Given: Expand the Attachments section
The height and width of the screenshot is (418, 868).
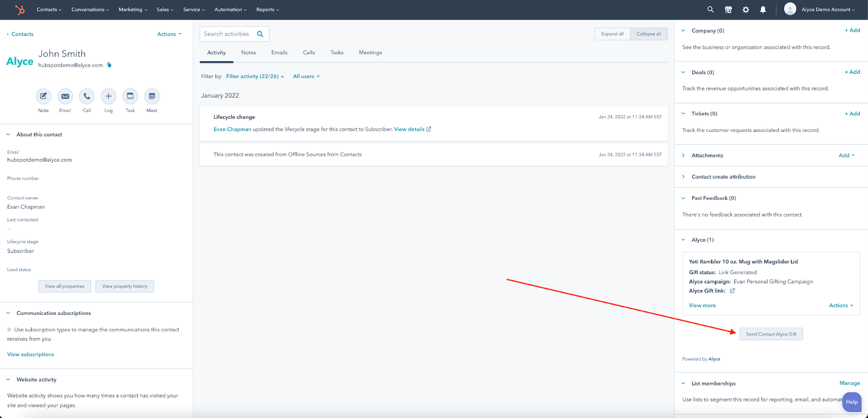Looking at the screenshot, I should point(684,155).
